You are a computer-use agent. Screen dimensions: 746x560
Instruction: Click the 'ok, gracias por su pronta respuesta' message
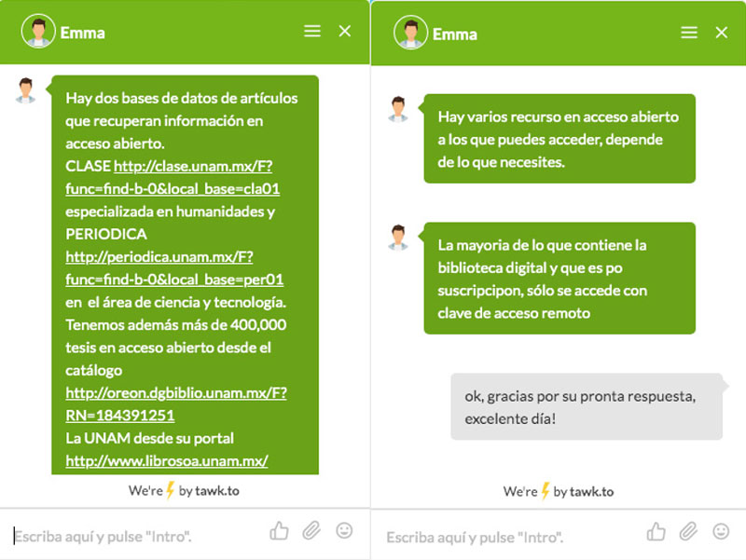(x=587, y=407)
